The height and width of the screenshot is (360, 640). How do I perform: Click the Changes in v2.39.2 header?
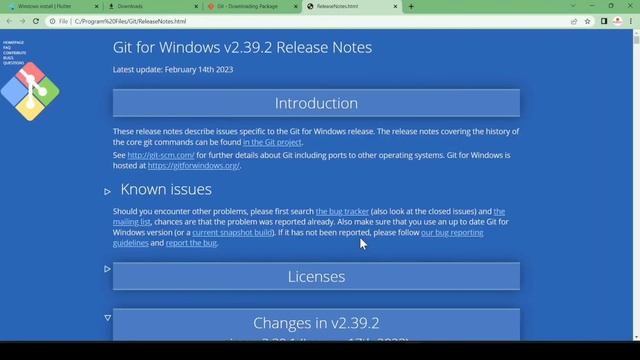[316, 324]
